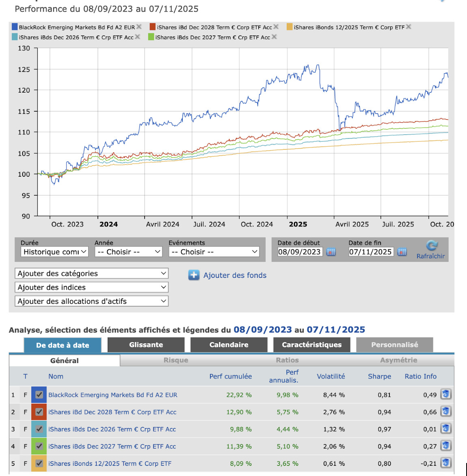This screenshot has width=467, height=476.
Task: Open the Ajouter des indices dropdown
Action: click(91, 287)
